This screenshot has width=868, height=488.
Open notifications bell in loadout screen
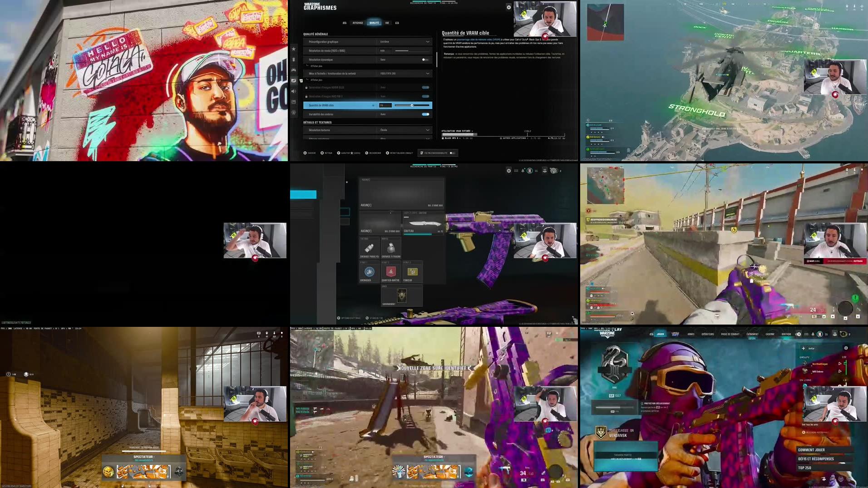[523, 171]
